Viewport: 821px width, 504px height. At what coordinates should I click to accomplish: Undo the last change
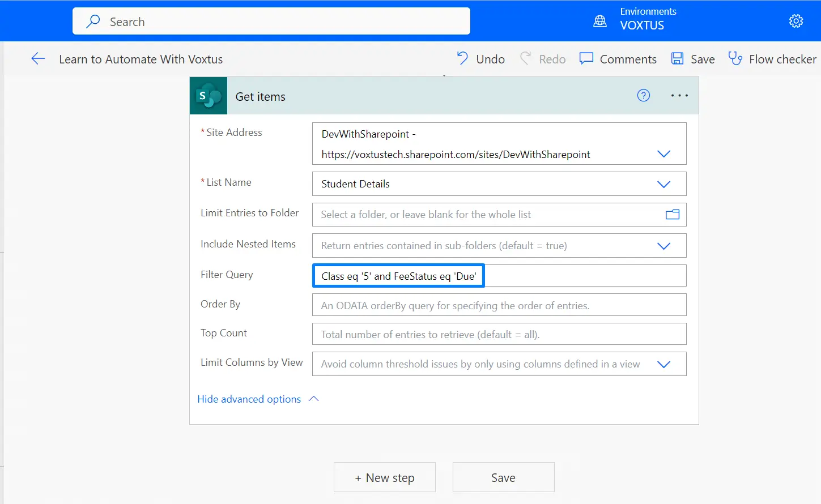480,59
